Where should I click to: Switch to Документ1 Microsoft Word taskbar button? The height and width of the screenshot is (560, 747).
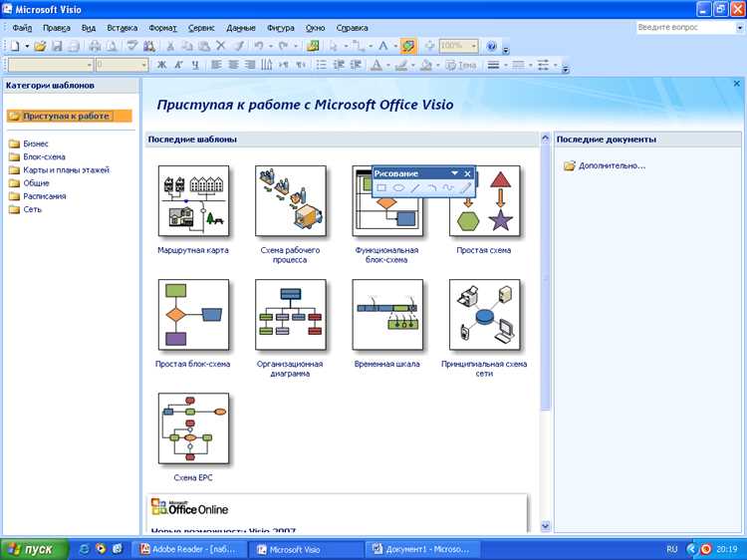[x=422, y=549]
